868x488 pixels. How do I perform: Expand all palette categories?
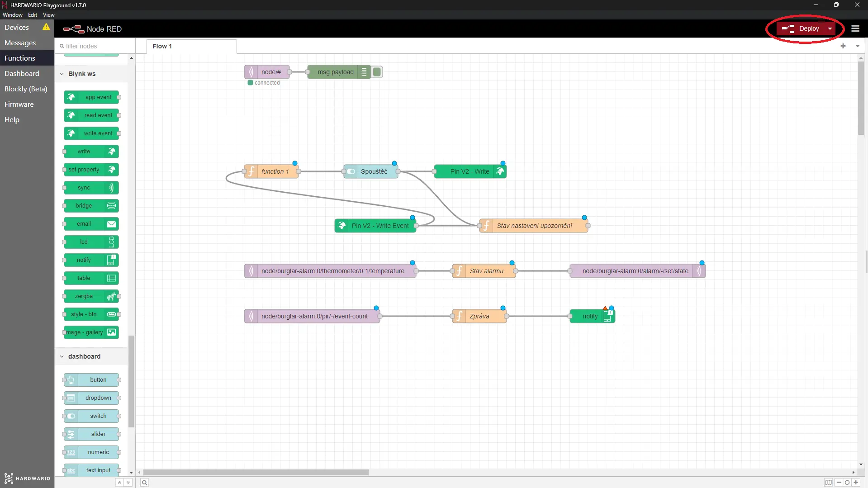point(128,483)
